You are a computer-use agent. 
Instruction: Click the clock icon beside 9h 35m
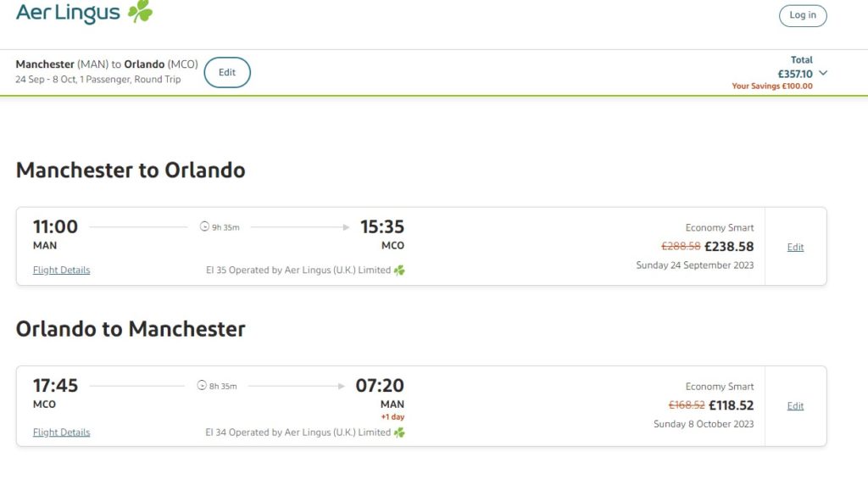(x=203, y=226)
